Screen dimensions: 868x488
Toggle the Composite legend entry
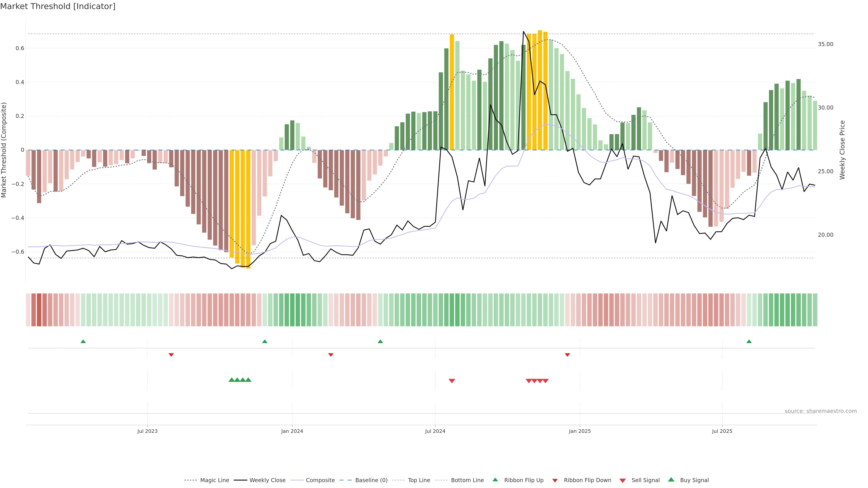(320, 480)
